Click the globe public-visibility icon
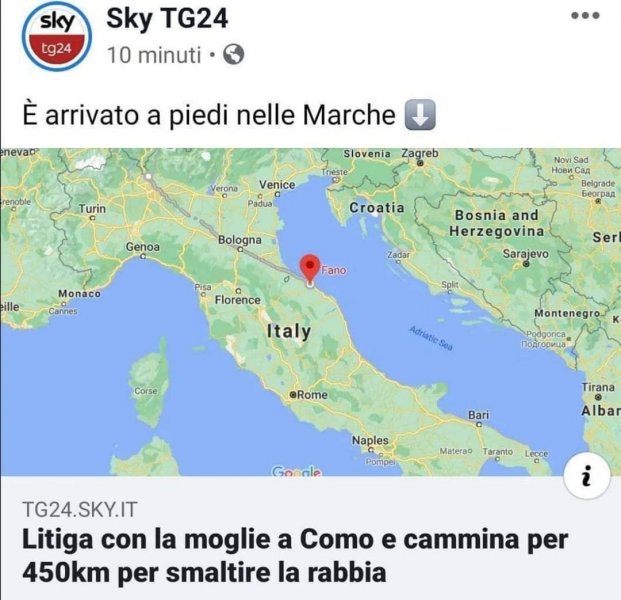 [x=233, y=55]
